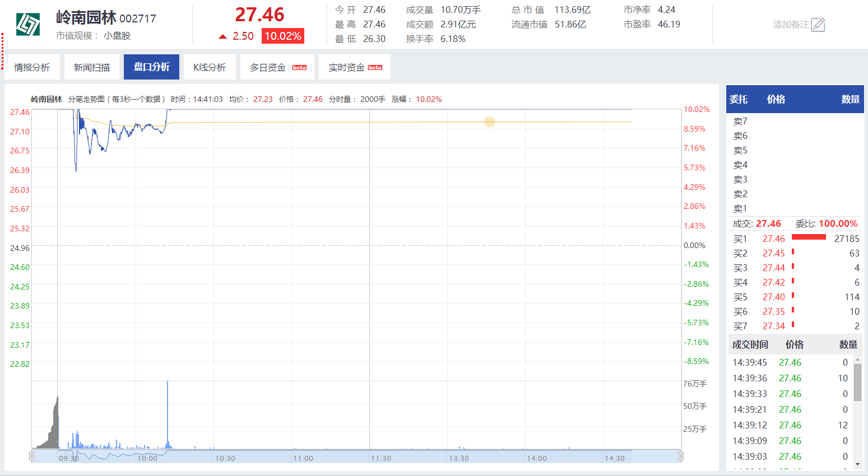Switch to the 新闻扫描 tab
The image size is (868, 476).
click(x=92, y=67)
